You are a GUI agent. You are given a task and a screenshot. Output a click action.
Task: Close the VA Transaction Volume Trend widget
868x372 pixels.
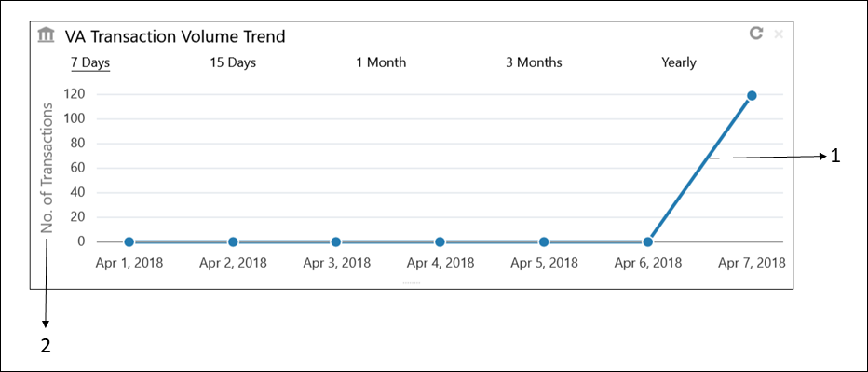click(779, 34)
